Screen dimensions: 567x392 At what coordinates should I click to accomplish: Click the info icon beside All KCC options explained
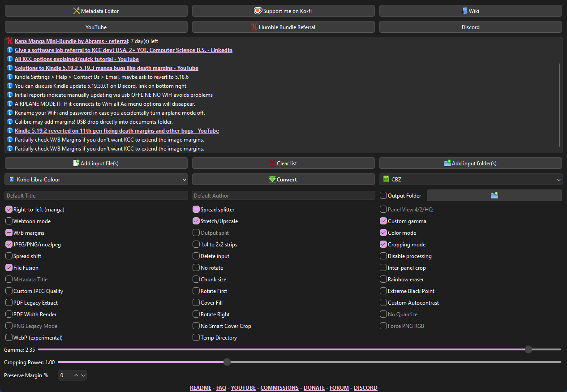coord(10,59)
